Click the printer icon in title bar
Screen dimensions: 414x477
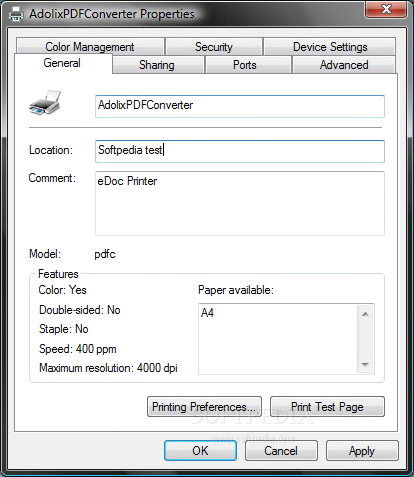point(16,14)
